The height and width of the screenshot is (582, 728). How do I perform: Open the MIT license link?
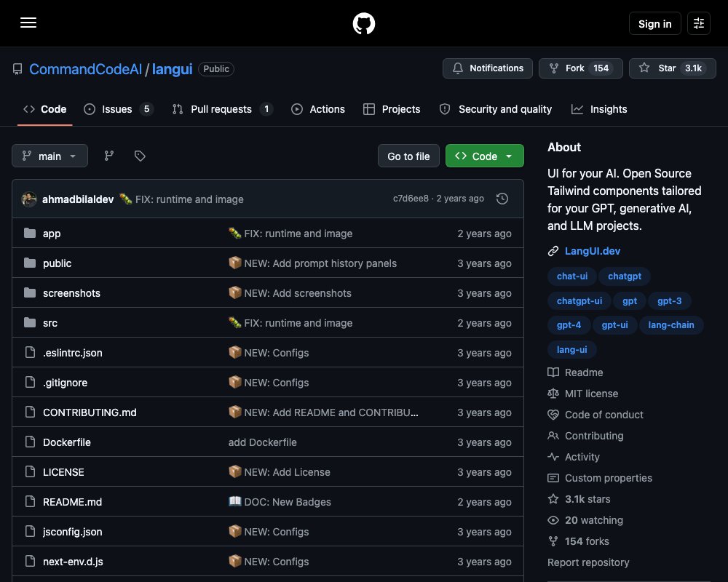click(582, 394)
